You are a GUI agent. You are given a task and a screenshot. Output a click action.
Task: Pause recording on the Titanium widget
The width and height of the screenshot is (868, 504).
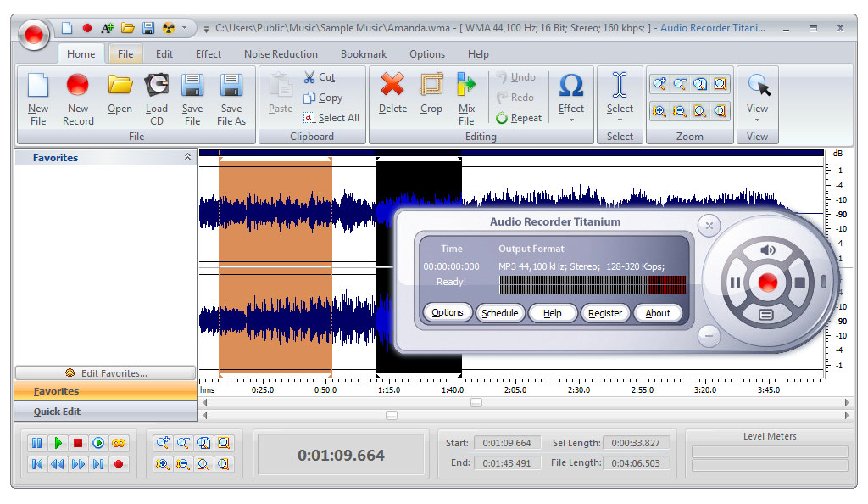[735, 283]
